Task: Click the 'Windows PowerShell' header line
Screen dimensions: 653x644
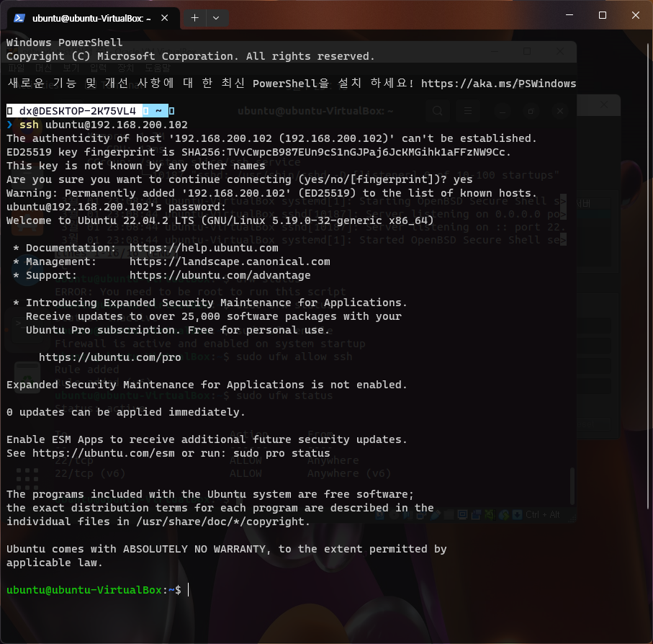Action: [65, 43]
